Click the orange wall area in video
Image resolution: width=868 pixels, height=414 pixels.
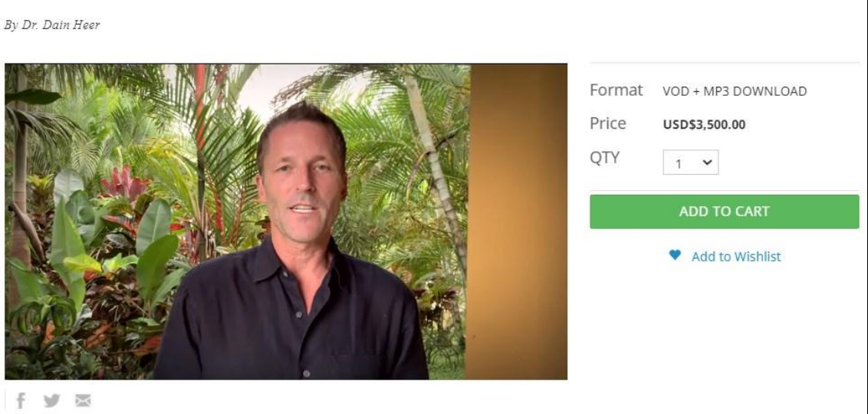tap(518, 222)
